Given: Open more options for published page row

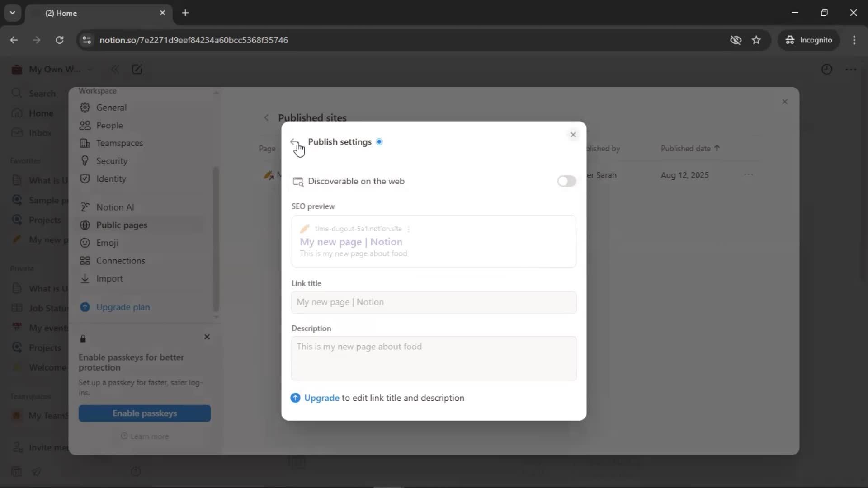Looking at the screenshot, I should point(749,175).
